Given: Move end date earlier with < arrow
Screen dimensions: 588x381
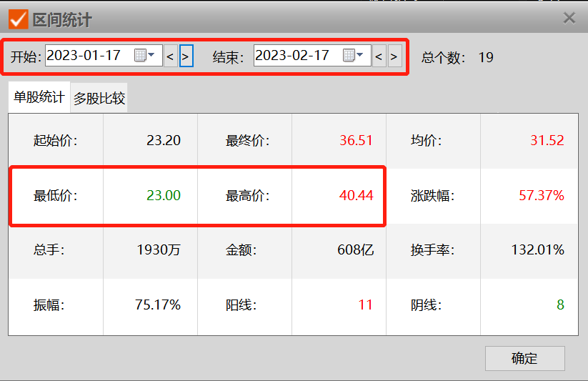Looking at the screenshot, I should 379,56.
